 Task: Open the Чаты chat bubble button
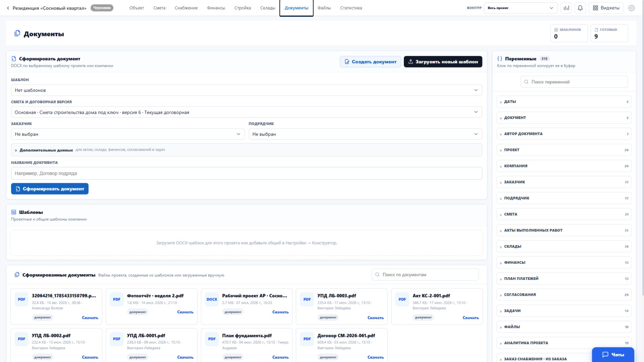coord(613,354)
